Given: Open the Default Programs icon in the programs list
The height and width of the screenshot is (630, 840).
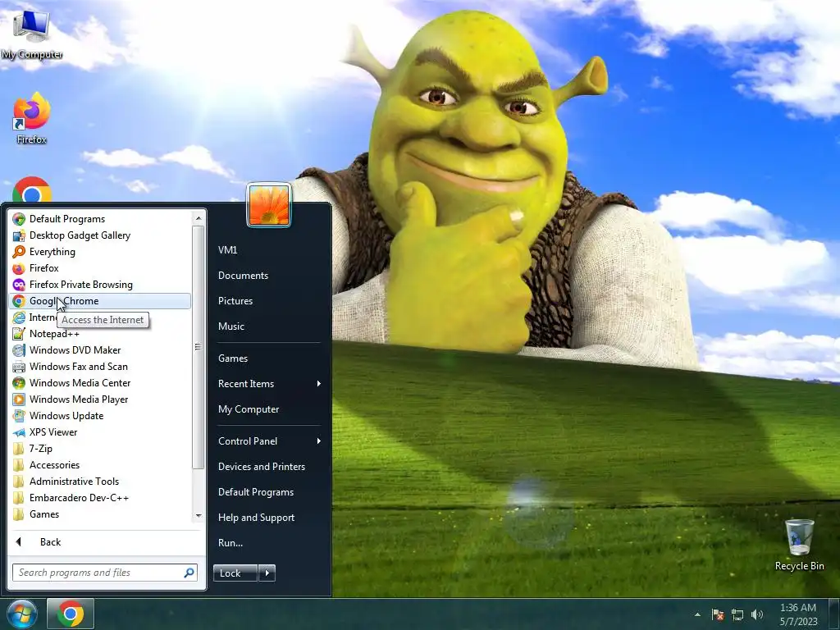Looking at the screenshot, I should (19, 218).
